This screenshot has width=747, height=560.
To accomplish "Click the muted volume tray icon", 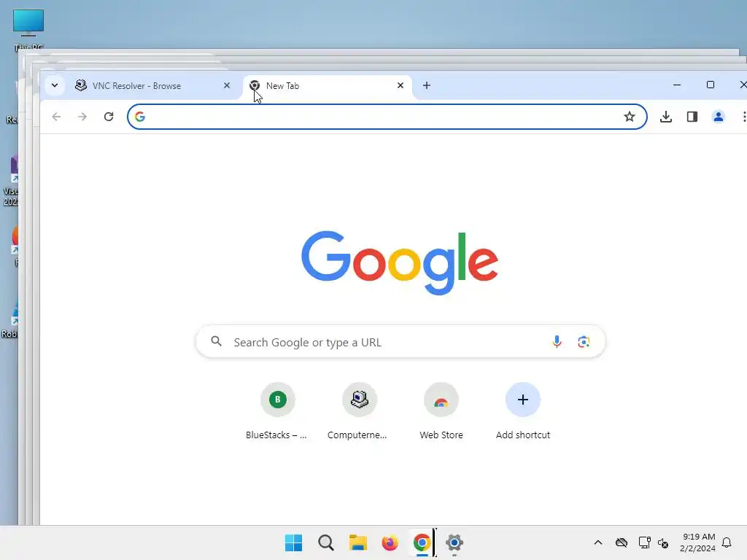I will 663,542.
